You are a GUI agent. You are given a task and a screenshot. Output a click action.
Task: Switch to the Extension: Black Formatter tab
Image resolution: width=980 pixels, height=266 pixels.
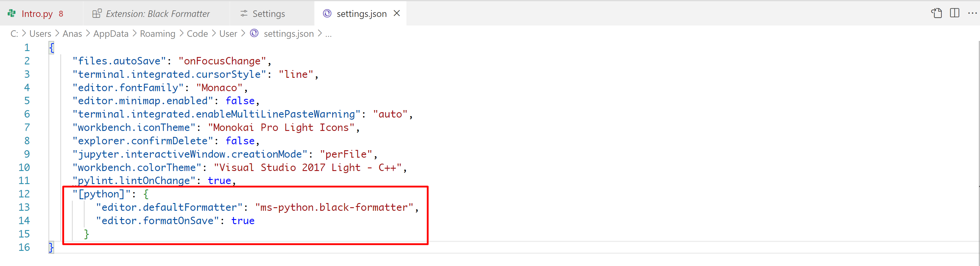coord(158,14)
